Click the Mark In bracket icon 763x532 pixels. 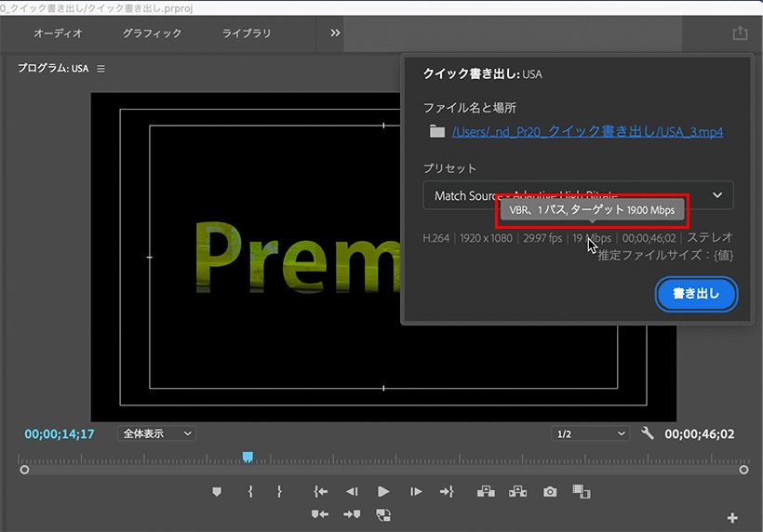click(250, 492)
